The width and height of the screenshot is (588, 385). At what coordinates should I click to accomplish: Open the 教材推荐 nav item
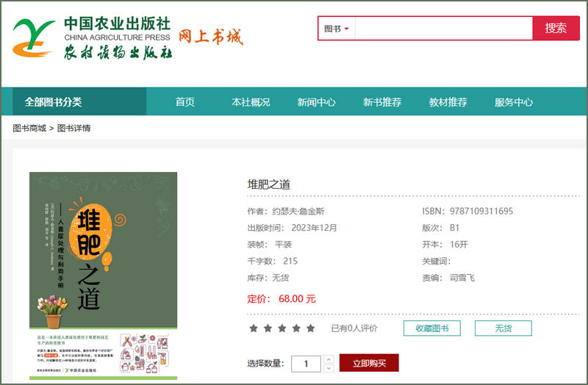[x=448, y=102]
